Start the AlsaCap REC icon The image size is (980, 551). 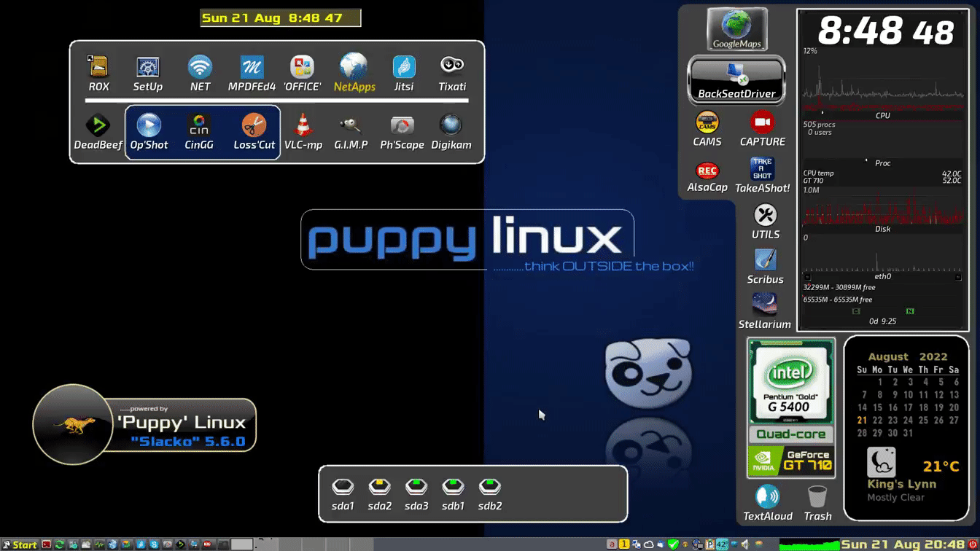pyautogui.click(x=707, y=176)
